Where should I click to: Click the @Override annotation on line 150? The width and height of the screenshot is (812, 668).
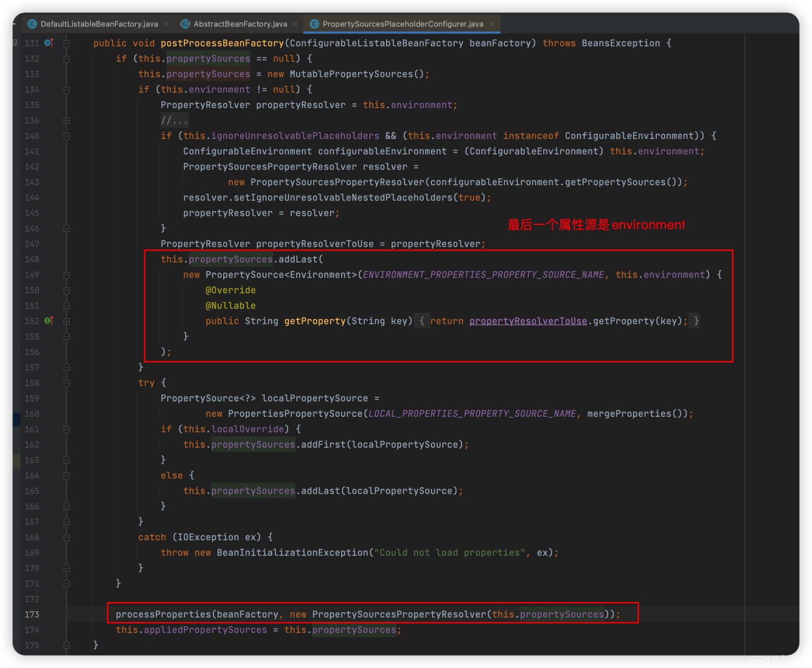click(231, 290)
